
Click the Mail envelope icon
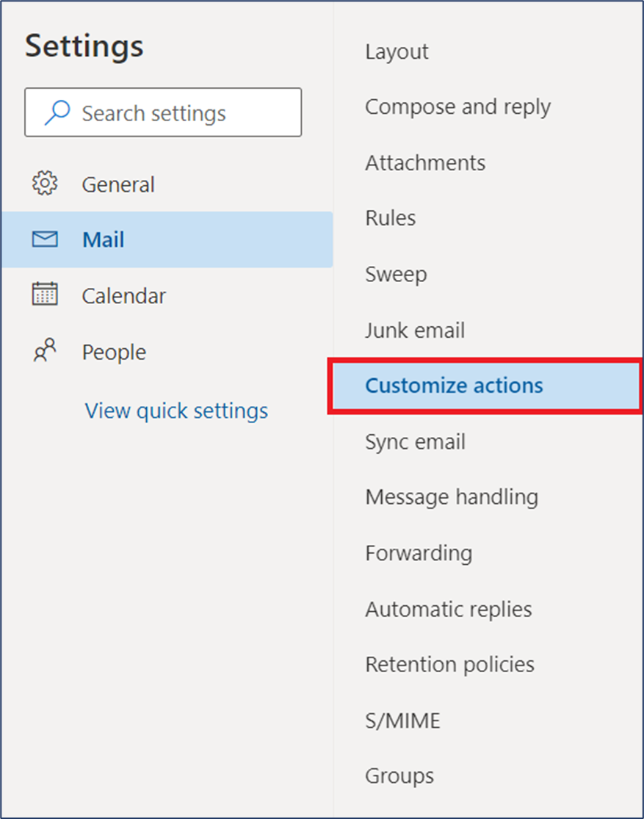coord(45,239)
